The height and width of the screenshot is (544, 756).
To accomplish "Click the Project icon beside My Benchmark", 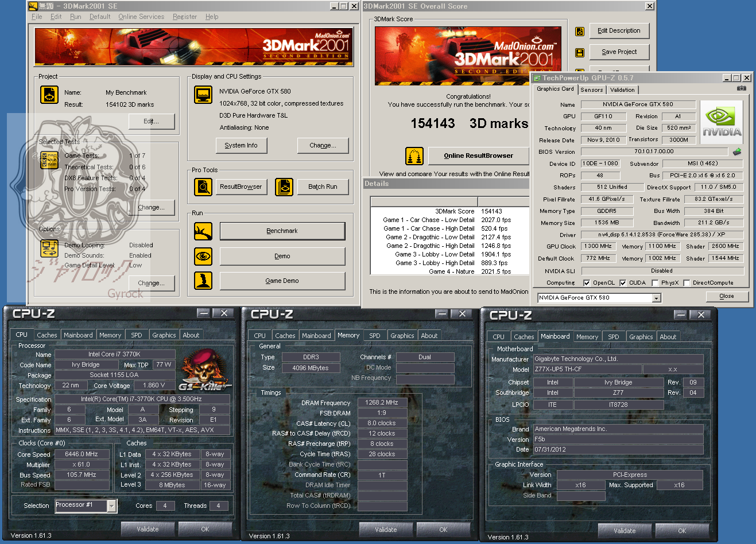I will pos(49,95).
